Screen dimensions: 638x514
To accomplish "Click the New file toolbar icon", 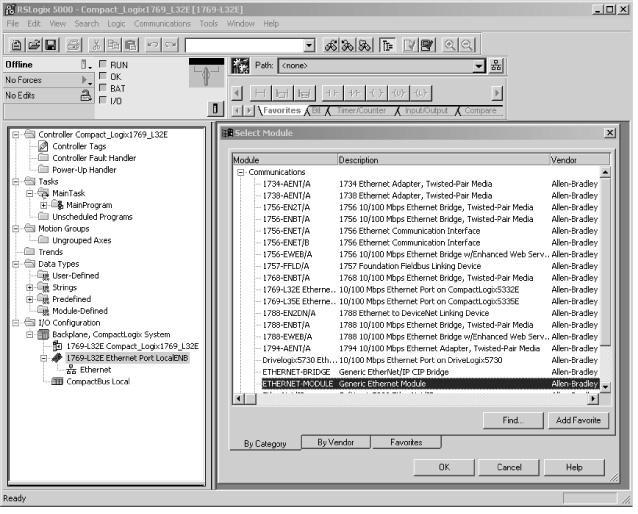I will tap(16, 45).
